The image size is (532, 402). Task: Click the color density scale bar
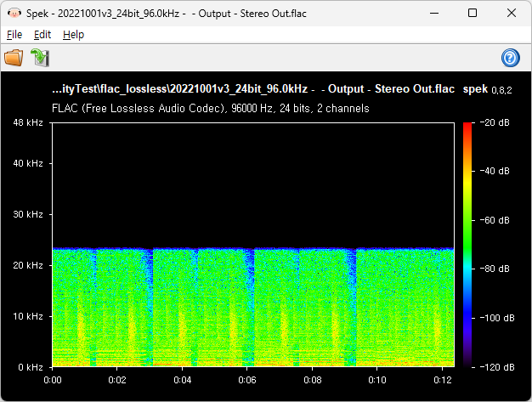(x=467, y=245)
